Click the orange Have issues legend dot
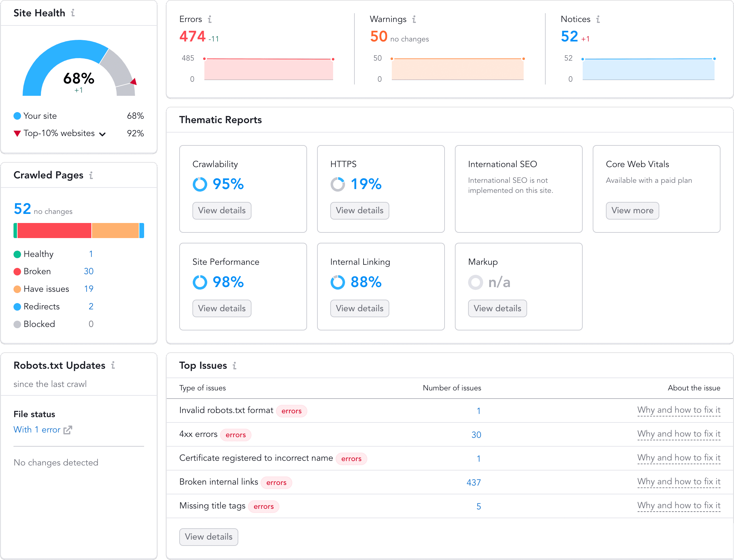 (x=17, y=289)
